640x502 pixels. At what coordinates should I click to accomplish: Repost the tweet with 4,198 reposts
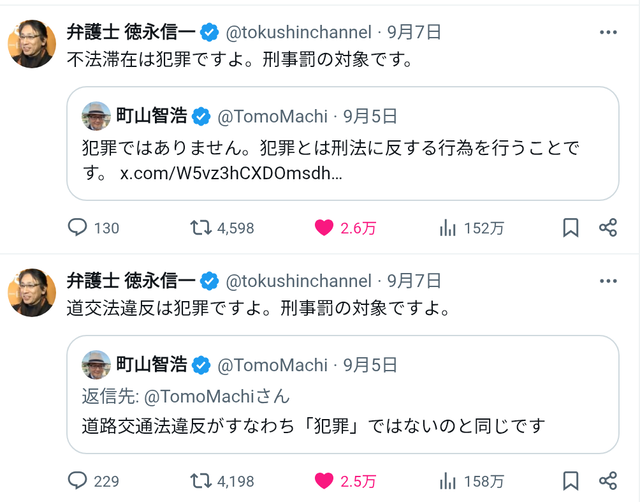point(201,480)
